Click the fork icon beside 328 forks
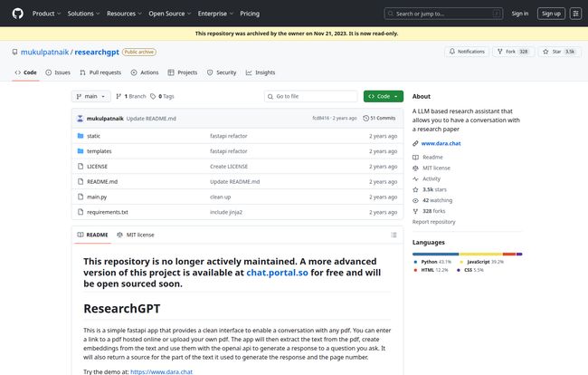Screen dimensions: 588x375 (x=415, y=211)
